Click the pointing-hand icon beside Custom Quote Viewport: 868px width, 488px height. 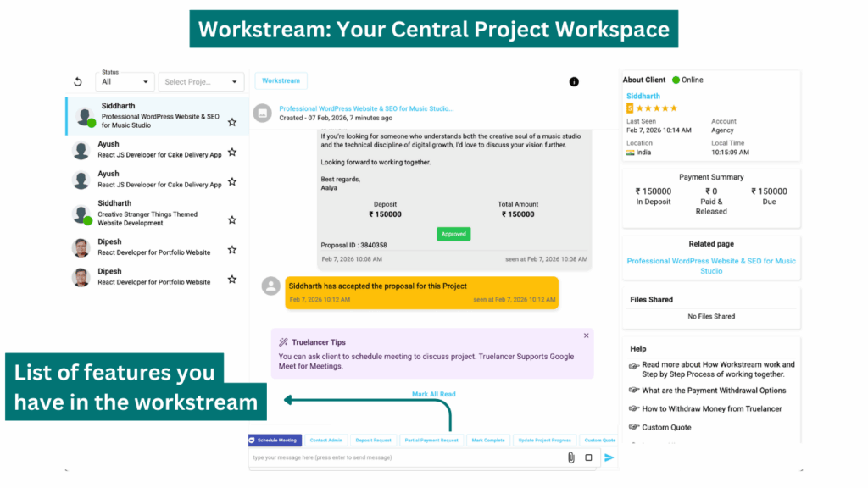tap(633, 427)
